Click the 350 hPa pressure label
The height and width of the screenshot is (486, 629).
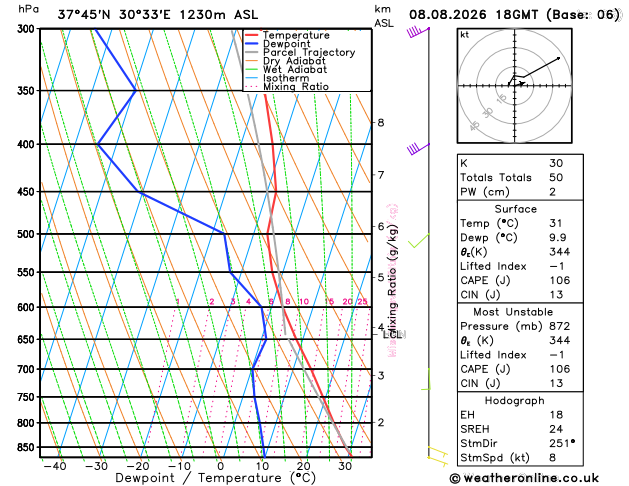[x=28, y=91]
